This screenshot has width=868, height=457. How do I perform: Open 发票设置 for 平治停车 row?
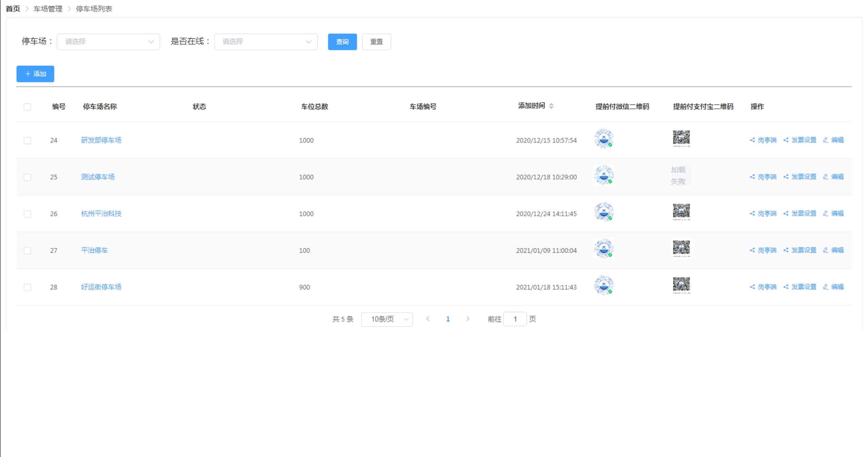(x=800, y=250)
